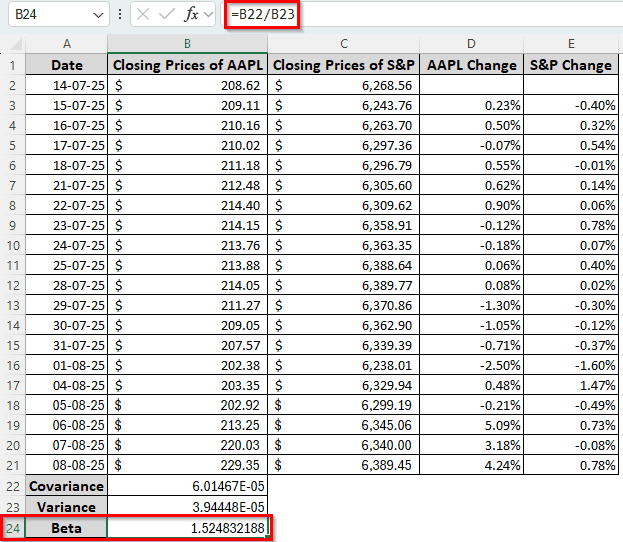
Task: Select column D header
Action: pos(470,43)
